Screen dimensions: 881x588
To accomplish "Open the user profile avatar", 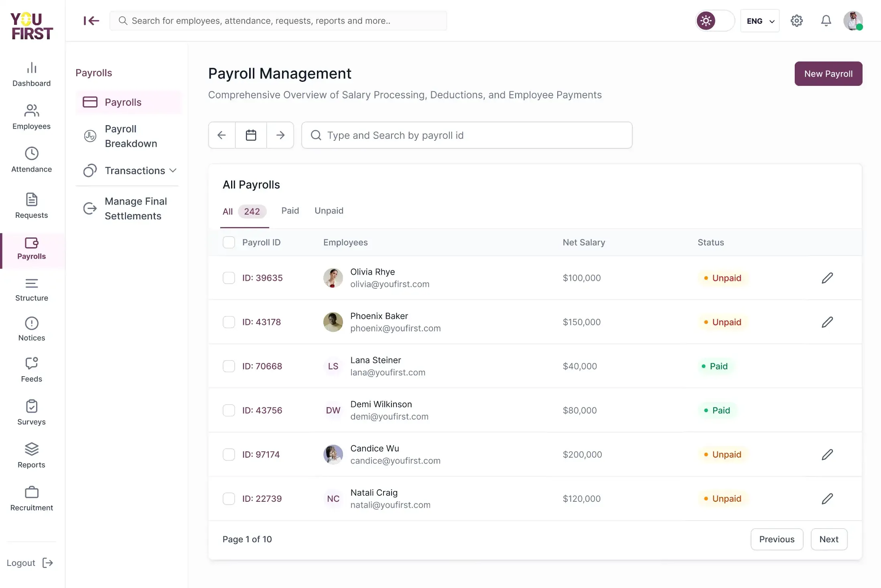I will click(x=853, y=20).
